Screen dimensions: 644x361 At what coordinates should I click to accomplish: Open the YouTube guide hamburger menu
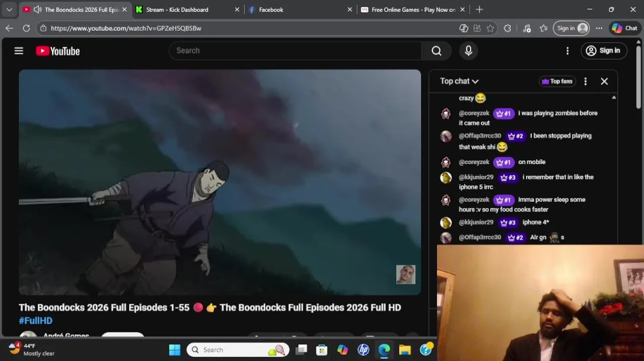pos(19,51)
